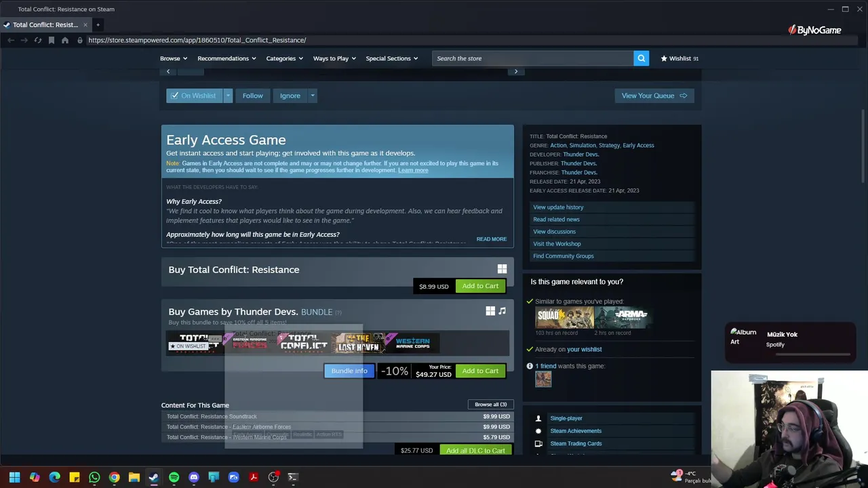The height and width of the screenshot is (488, 868).
Task: Open the Ways to Play dropdown
Action: tap(334, 58)
